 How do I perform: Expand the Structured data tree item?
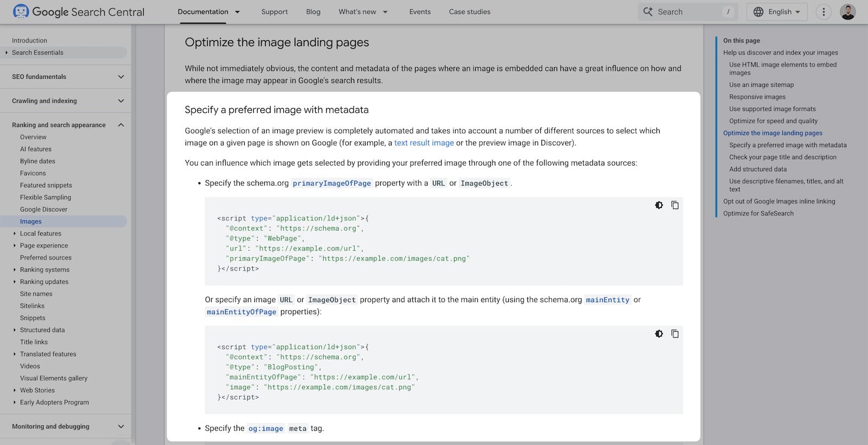15,330
